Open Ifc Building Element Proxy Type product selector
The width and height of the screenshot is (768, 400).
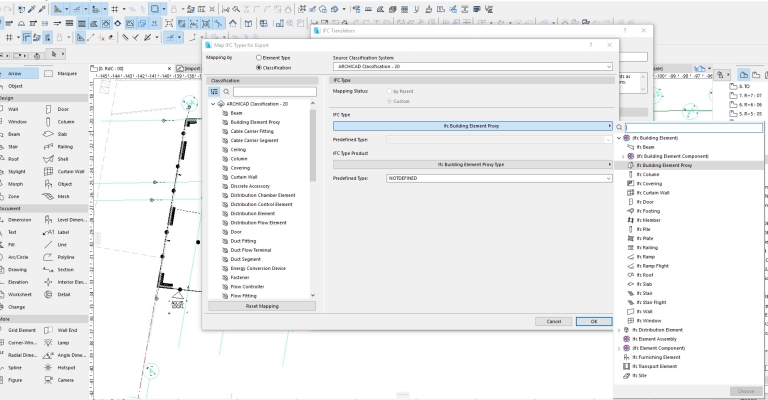(473, 165)
